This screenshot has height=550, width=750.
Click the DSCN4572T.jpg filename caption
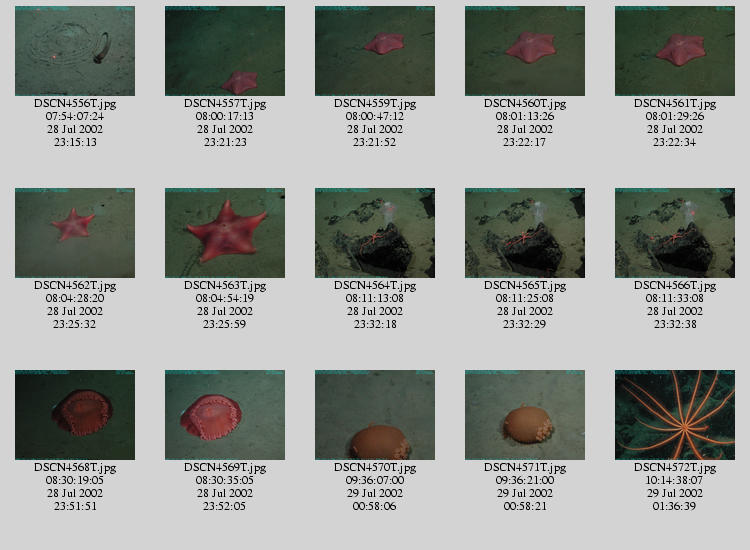point(675,467)
